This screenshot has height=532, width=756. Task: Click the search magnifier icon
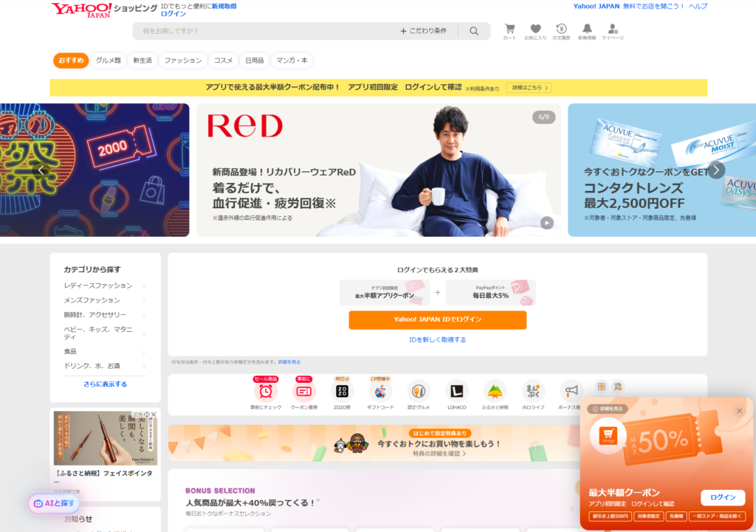click(x=474, y=31)
